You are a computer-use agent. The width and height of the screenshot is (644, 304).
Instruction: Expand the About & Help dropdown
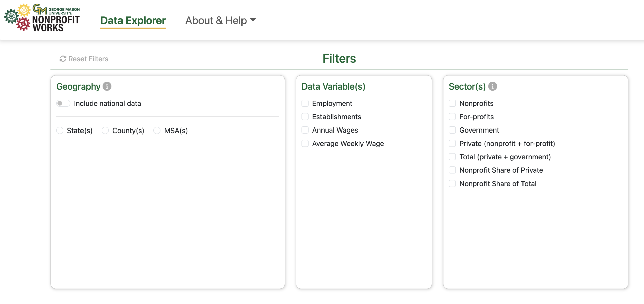(220, 20)
